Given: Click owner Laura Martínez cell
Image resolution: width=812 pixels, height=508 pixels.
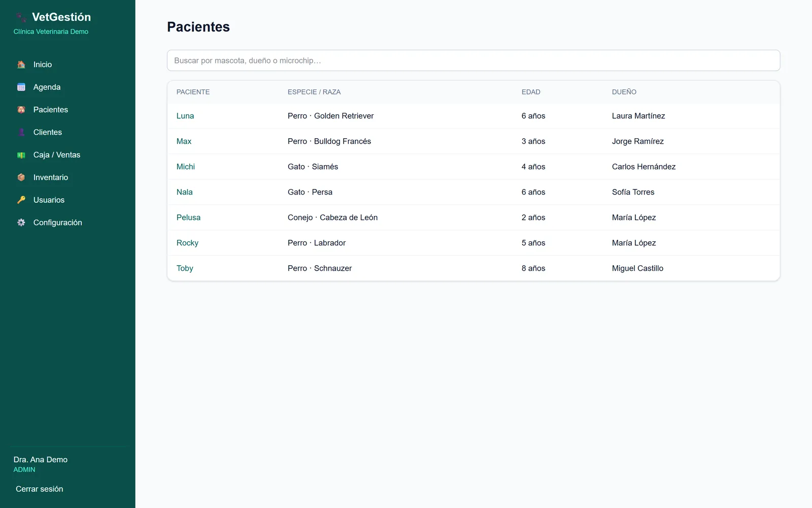Looking at the screenshot, I should click(x=638, y=116).
